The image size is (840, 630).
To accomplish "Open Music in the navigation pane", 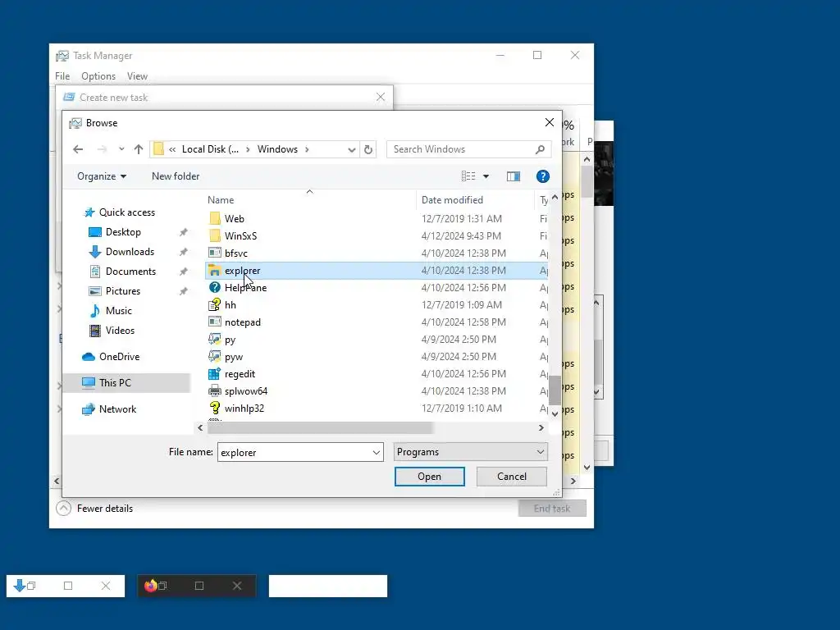I will pyautogui.click(x=118, y=311).
